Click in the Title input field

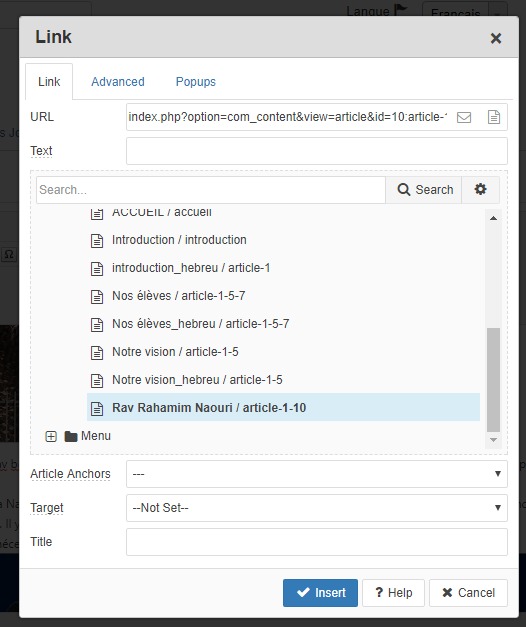pyautogui.click(x=317, y=542)
